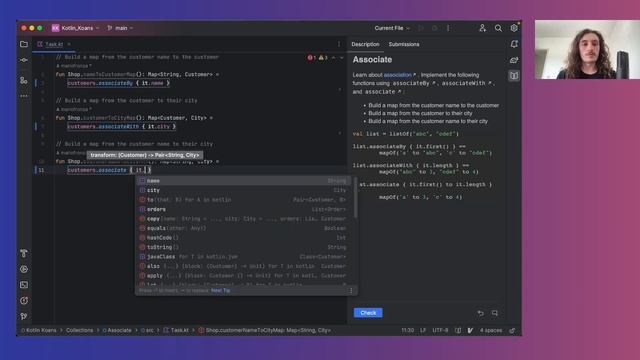Image resolution: width=640 pixels, height=360 pixels.
Task: Open the Problems tool window icon
Action: tap(24, 301)
